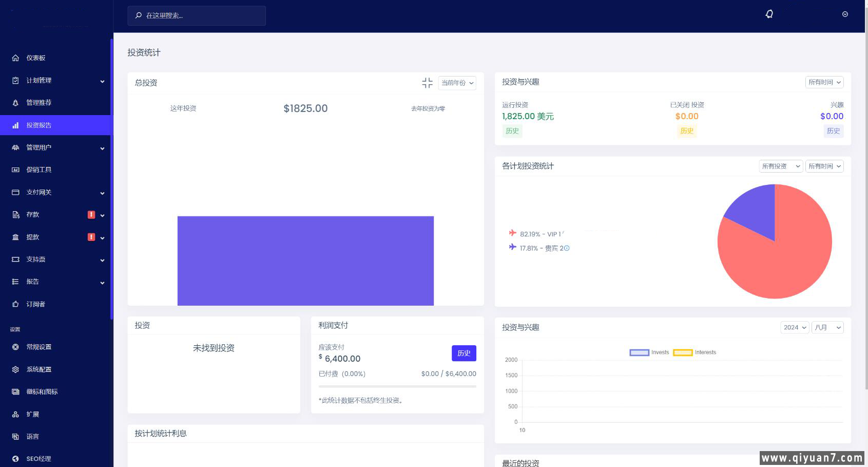This screenshot has height=467, width=868.
Task: Click the globe icon beside SEO经理
Action: pos(15,459)
